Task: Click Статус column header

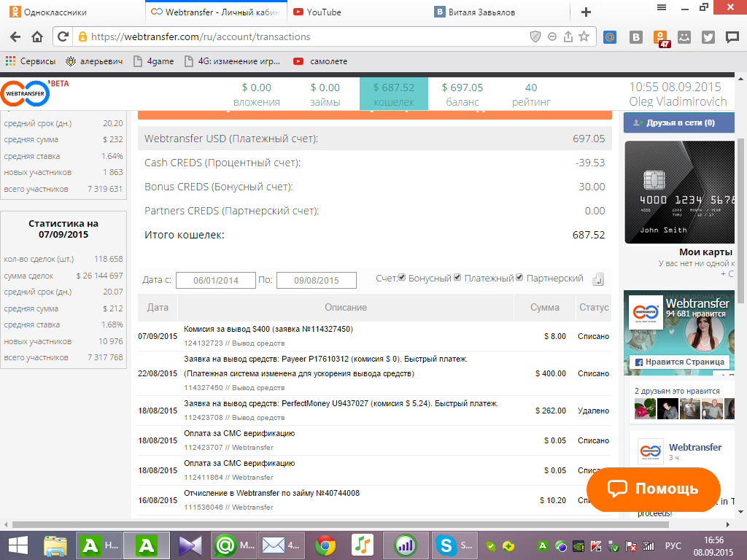Action: point(594,307)
